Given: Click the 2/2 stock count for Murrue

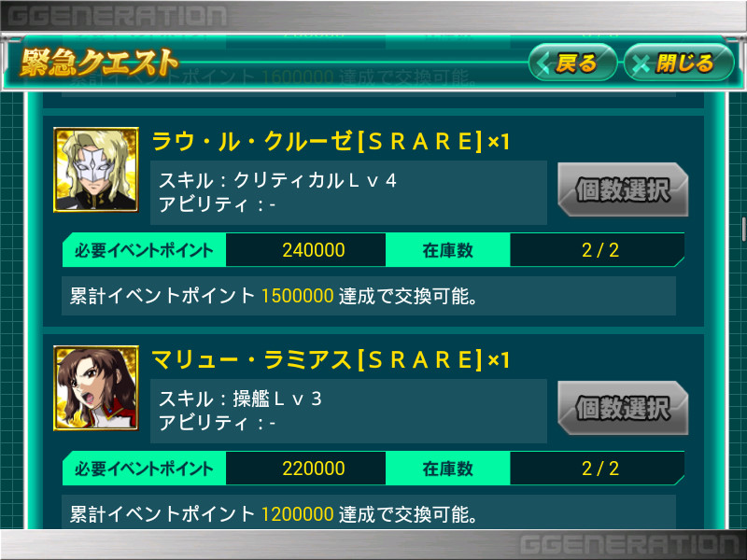Looking at the screenshot, I should click(x=599, y=469).
